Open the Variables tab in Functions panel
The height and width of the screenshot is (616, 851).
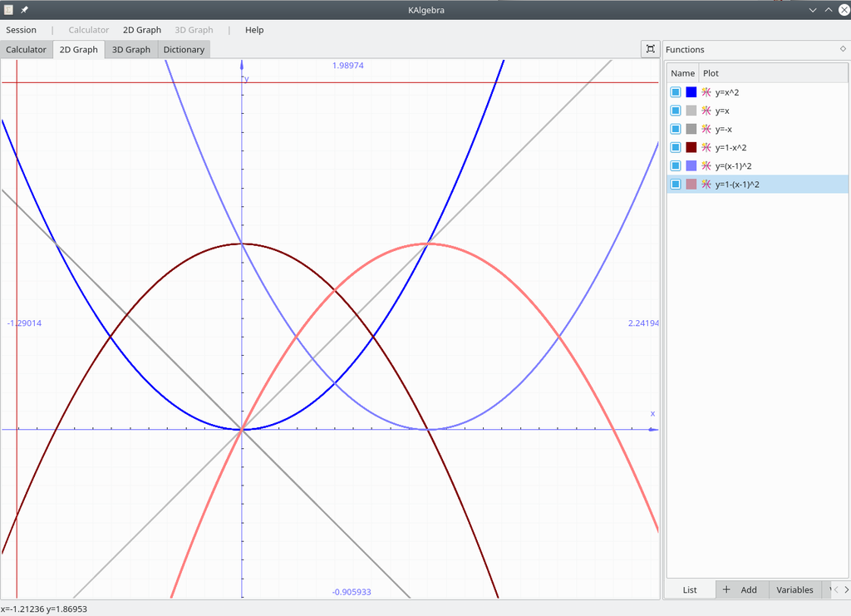[794, 589]
